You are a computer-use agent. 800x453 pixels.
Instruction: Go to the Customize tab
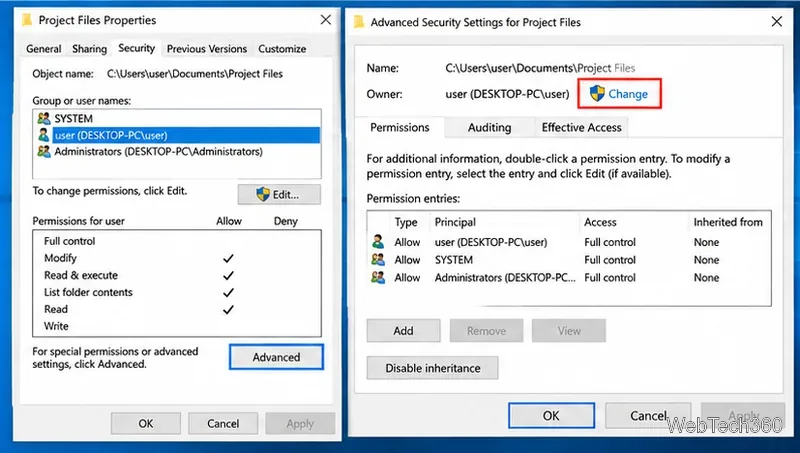(x=282, y=49)
